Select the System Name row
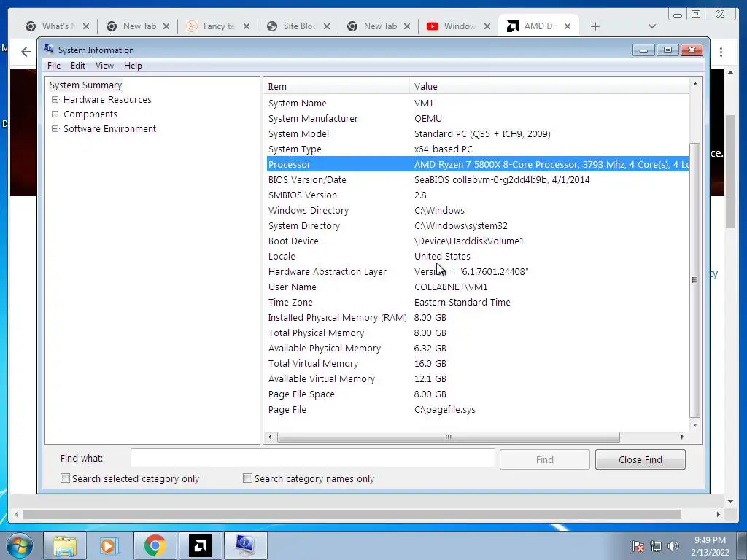Image resolution: width=747 pixels, height=560 pixels. coord(477,104)
